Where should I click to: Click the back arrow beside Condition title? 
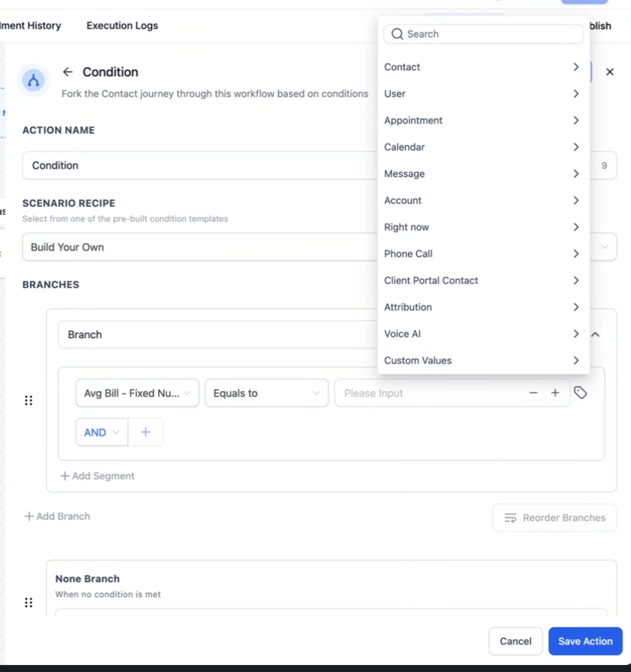tap(68, 72)
